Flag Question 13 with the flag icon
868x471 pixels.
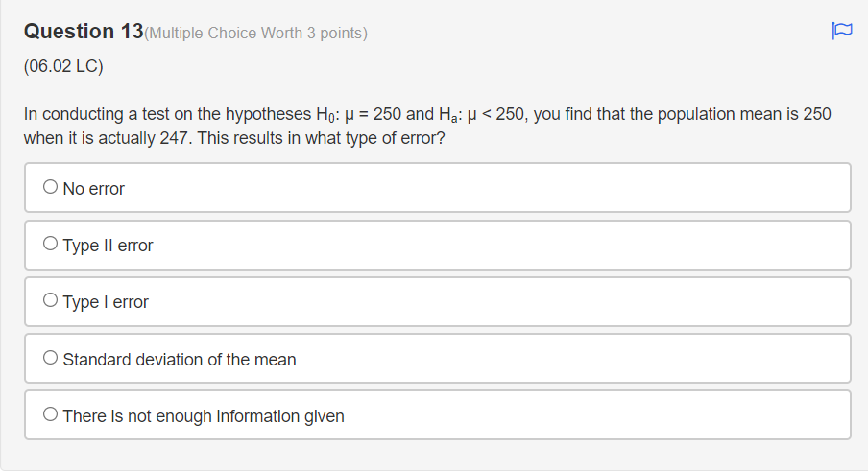click(x=841, y=31)
